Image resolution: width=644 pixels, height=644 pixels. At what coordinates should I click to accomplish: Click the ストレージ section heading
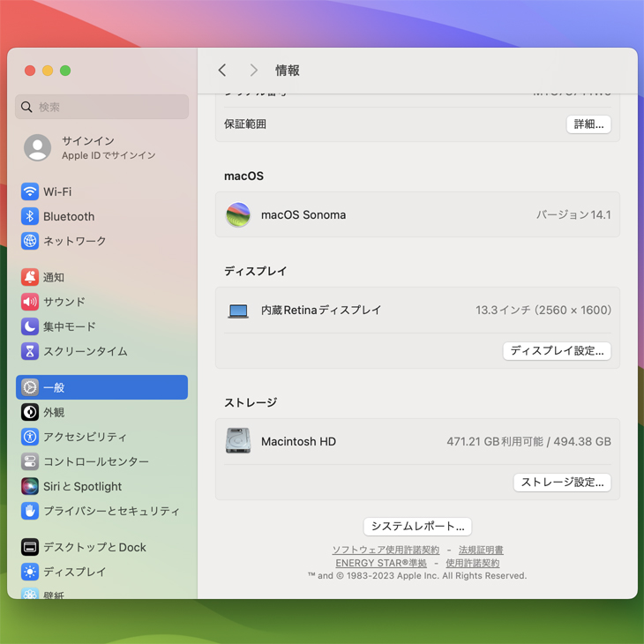point(251,402)
